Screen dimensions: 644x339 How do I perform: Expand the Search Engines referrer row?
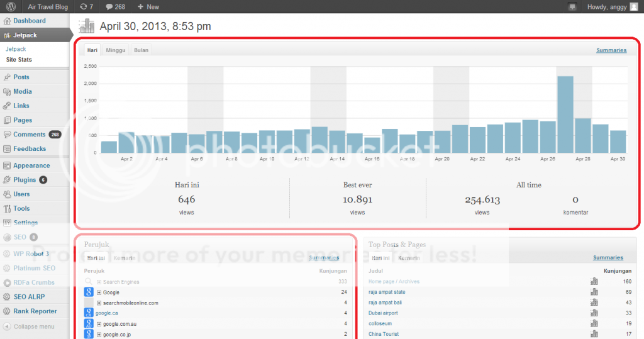(x=99, y=282)
